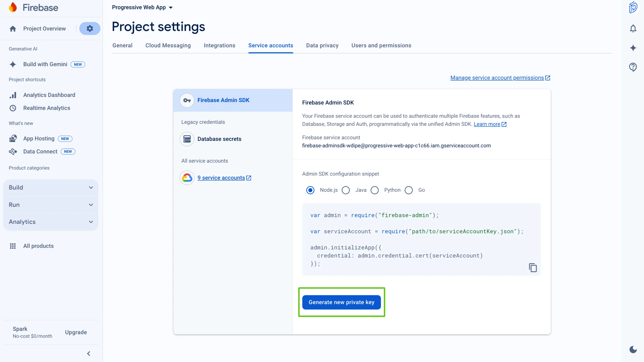This screenshot has width=644, height=362.
Task: Switch to the General tab
Action: click(122, 45)
